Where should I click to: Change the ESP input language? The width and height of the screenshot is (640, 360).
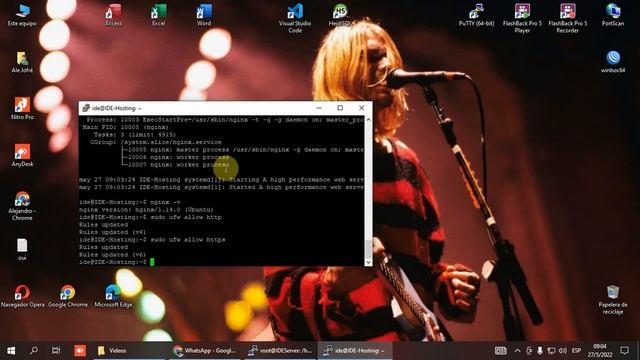576,351
